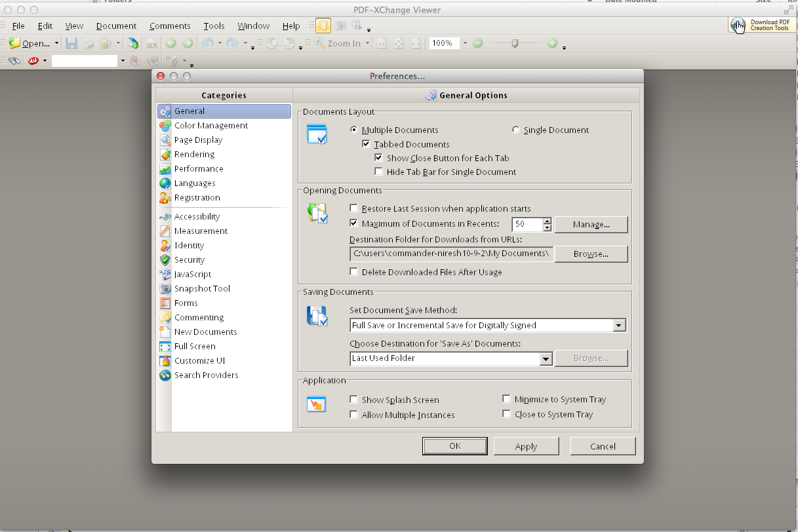Image resolution: width=798 pixels, height=532 pixels.
Task: Enable Restore Last Session when application starts
Action: tap(354, 208)
